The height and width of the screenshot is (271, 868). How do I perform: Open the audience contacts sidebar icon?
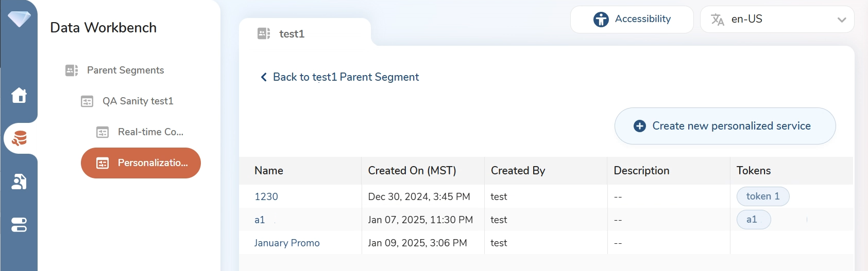point(19,182)
